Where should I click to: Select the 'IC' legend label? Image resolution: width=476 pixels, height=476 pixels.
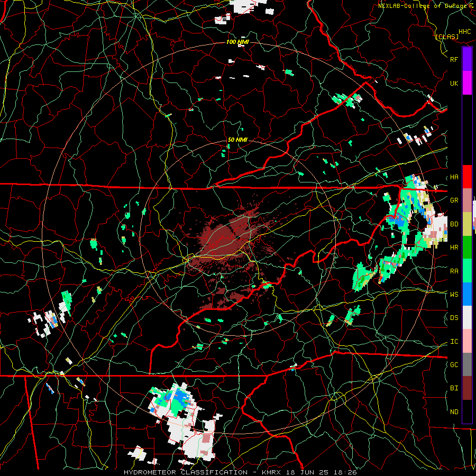point(454,342)
